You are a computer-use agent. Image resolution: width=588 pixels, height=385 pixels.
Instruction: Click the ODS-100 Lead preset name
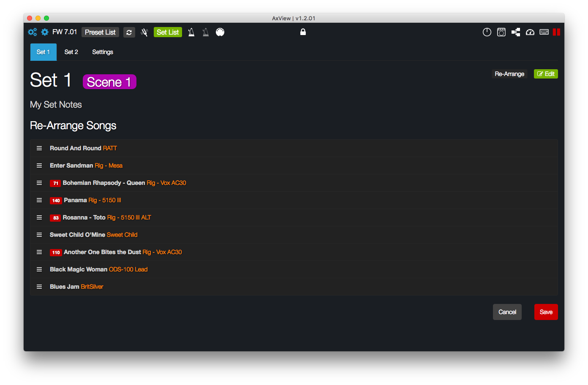(x=128, y=269)
